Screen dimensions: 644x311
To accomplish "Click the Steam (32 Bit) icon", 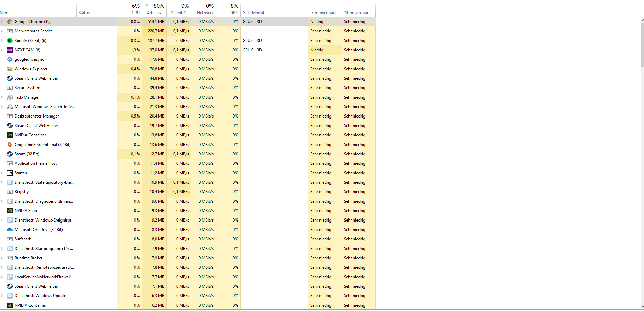I will point(10,154).
